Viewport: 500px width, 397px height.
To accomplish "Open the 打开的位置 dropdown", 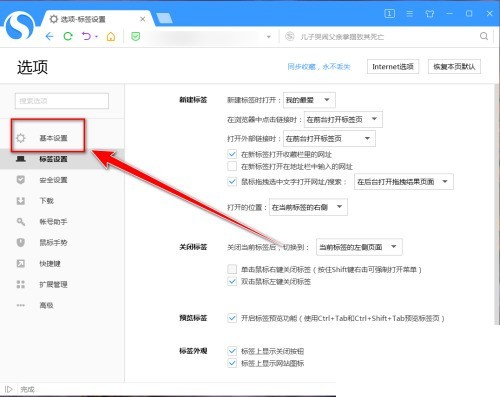I will click(308, 207).
